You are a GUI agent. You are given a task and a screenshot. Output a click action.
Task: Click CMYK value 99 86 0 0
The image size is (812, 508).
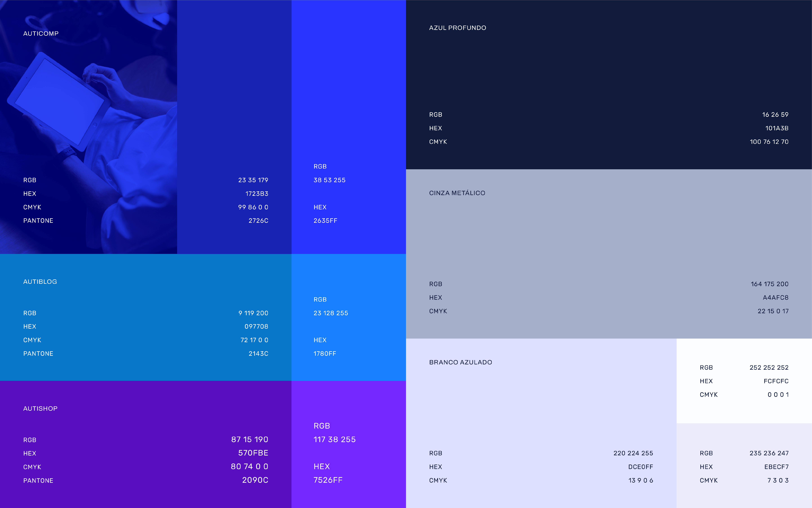point(253,207)
